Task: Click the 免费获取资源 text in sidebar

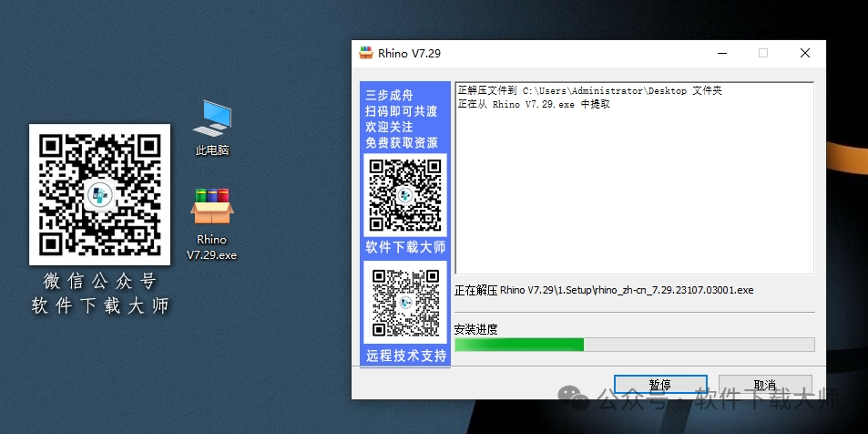Action: pos(402,143)
